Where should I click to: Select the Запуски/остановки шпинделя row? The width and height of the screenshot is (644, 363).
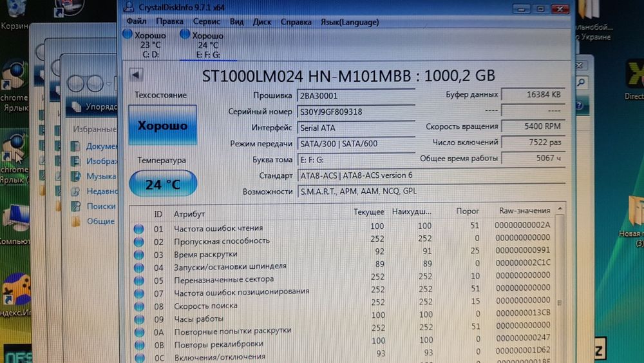click(343, 265)
